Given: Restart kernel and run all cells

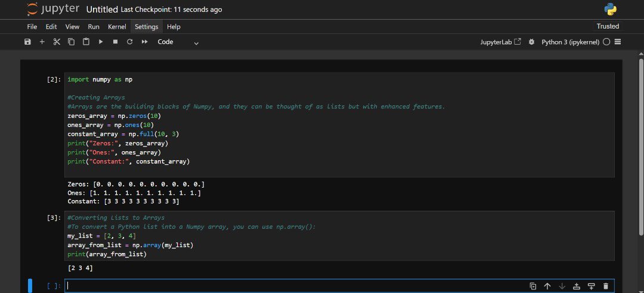Looking at the screenshot, I should coord(144,42).
